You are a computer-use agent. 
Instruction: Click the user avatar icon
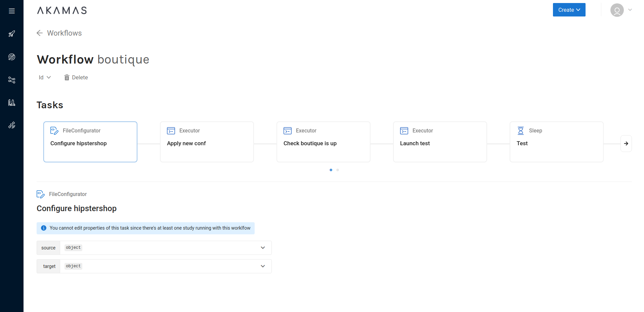coord(617,10)
